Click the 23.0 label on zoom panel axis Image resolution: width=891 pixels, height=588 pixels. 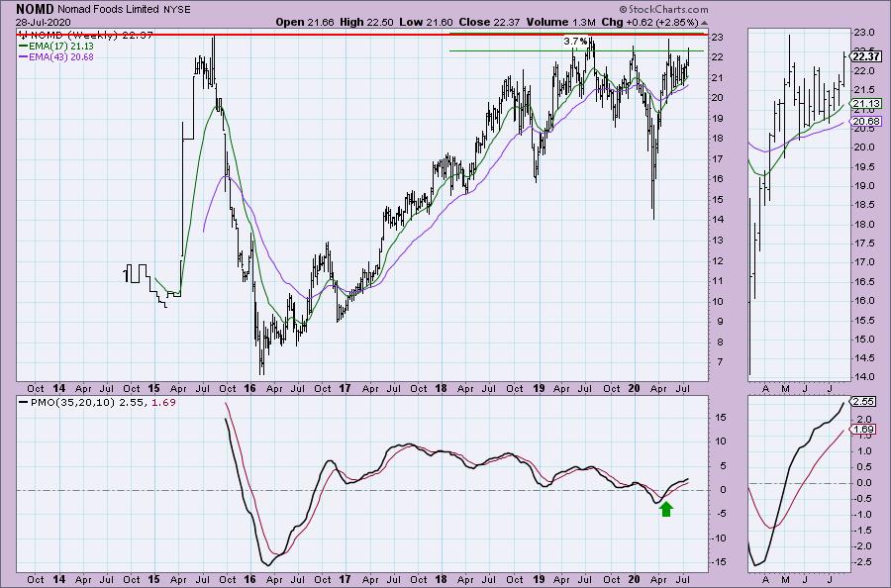[862, 32]
